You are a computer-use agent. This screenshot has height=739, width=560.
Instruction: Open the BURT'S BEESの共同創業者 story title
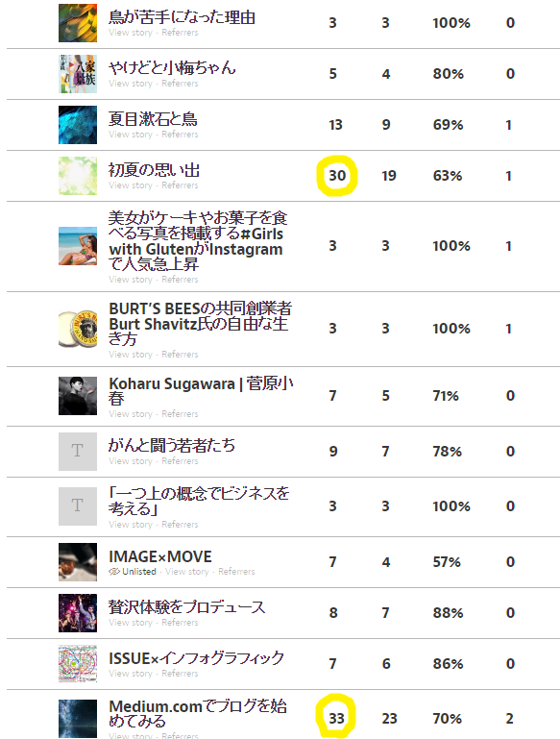click(x=200, y=324)
